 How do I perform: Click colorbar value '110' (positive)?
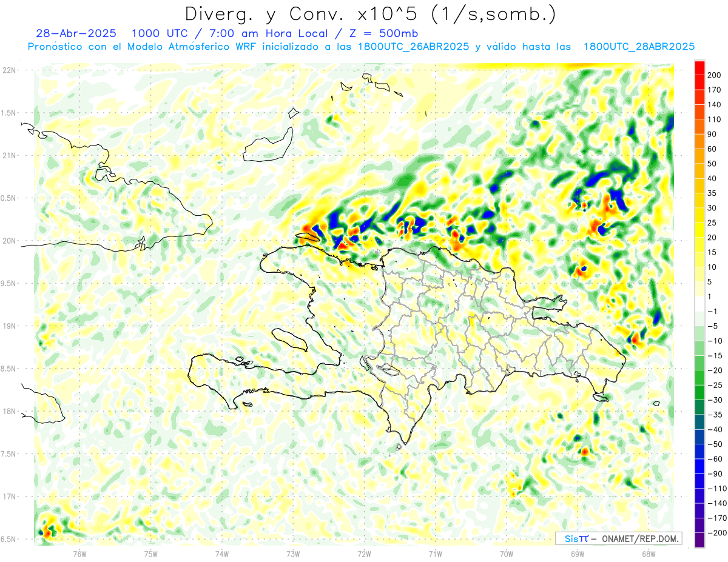click(715, 119)
